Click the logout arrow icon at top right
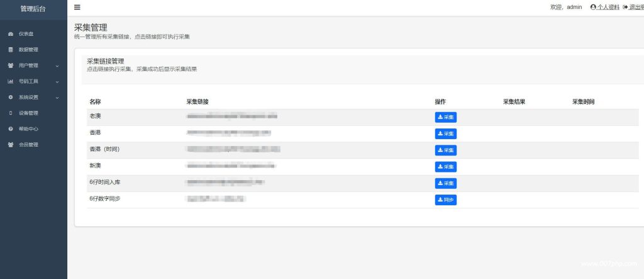 pyautogui.click(x=626, y=7)
